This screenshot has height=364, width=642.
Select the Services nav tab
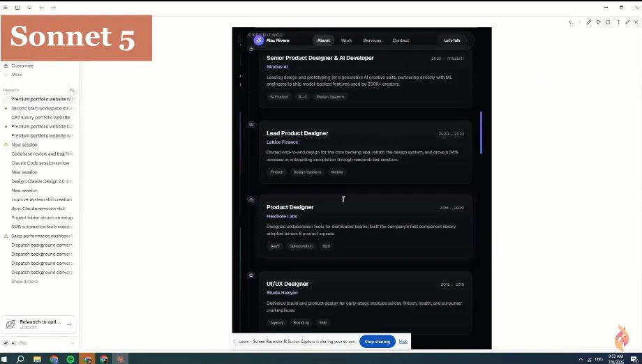(x=372, y=40)
